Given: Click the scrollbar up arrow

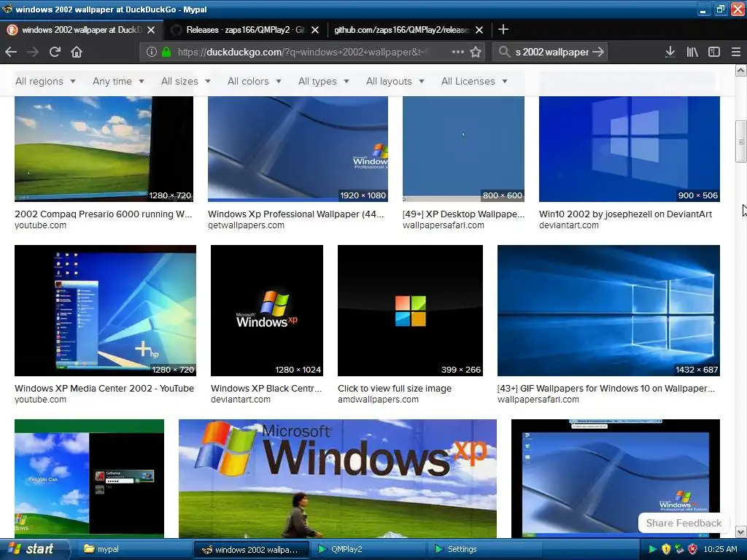Looking at the screenshot, I should 740,71.
